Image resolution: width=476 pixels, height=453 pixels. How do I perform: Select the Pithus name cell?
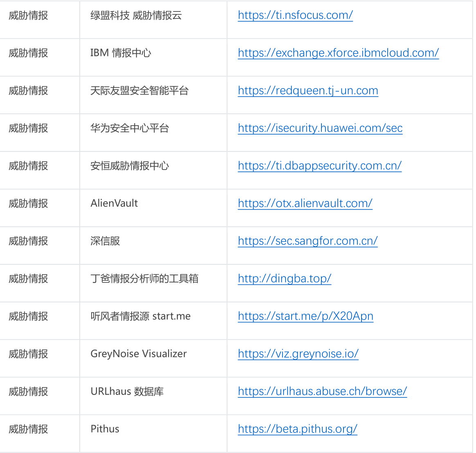point(105,430)
